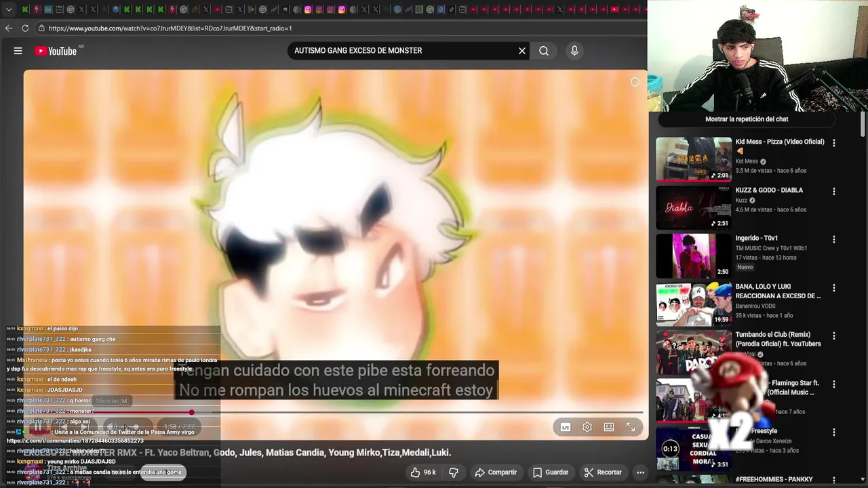
Task: Mute the video with the speaker icon
Action: tap(112, 427)
